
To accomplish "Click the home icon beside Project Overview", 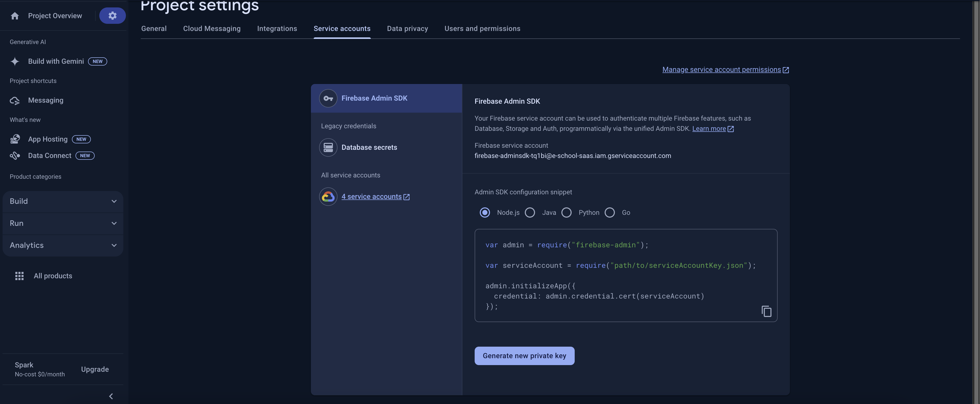I will tap(14, 16).
